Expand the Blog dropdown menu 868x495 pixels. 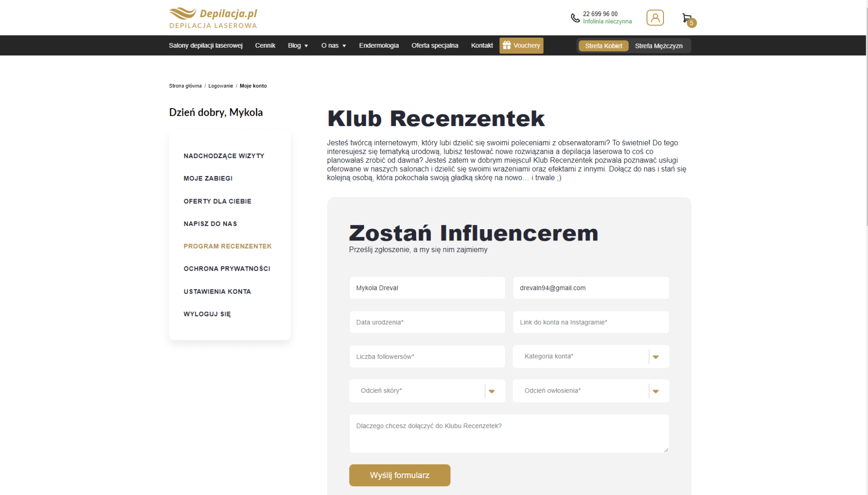298,46
